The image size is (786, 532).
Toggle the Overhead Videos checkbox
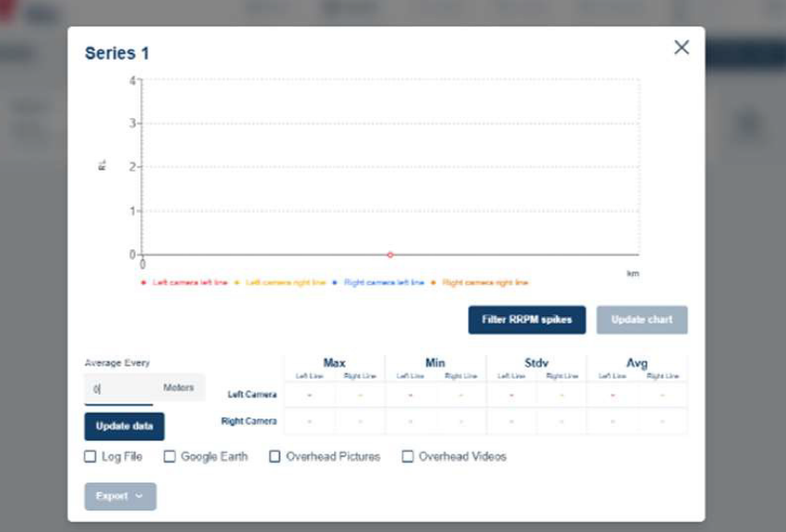(408, 456)
